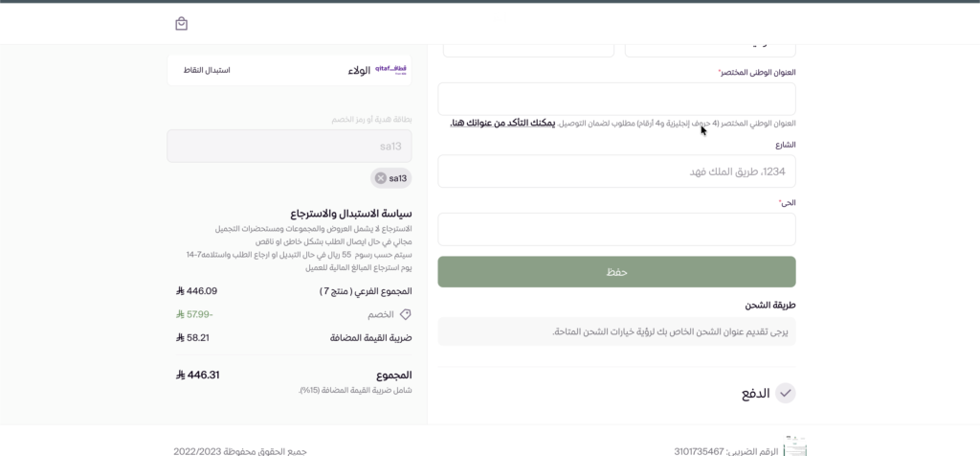Click the discount value -57.99
This screenshot has height=456, width=980.
[x=195, y=314]
